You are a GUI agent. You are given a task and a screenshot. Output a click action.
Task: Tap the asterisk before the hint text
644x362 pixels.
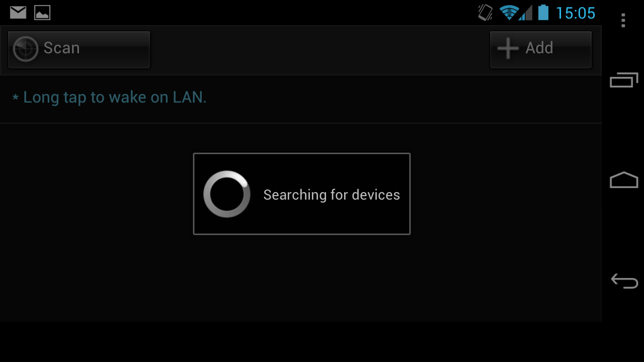16,97
